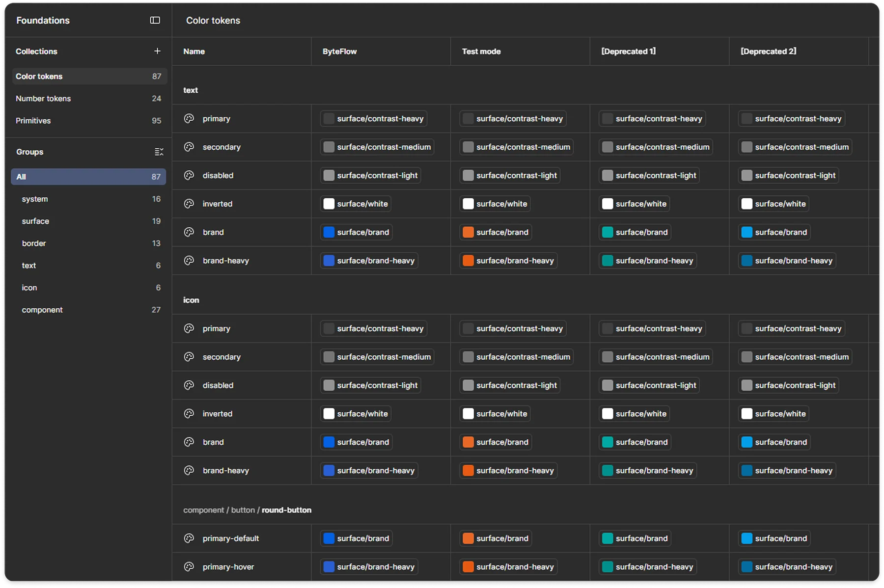Click palette icon of icon brand row
This screenshot has height=588, width=884.
point(189,442)
